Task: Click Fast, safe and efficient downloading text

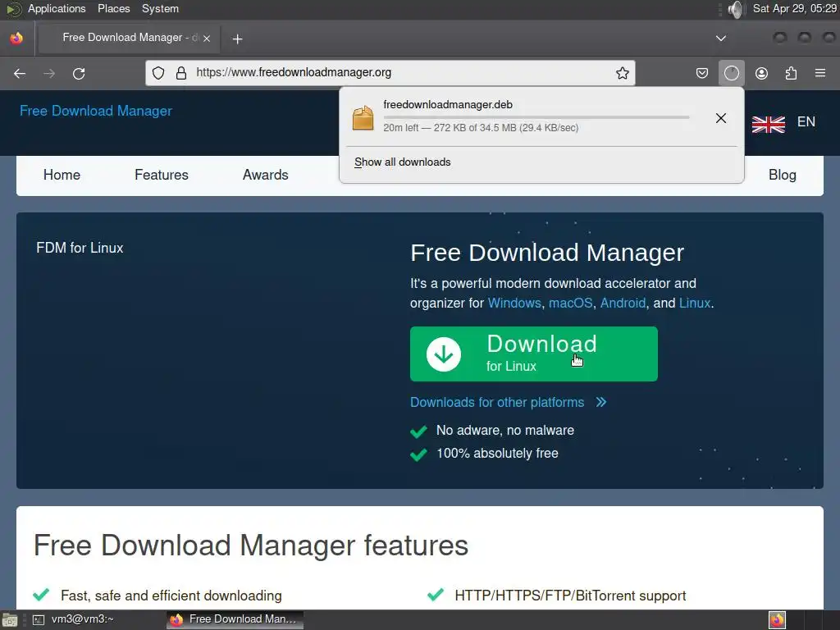Action: click(x=171, y=596)
